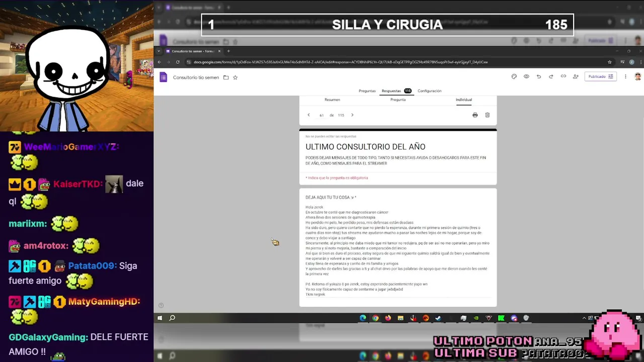Delete this response with trash icon
Screen dimensions: 644x362
(x=487, y=115)
